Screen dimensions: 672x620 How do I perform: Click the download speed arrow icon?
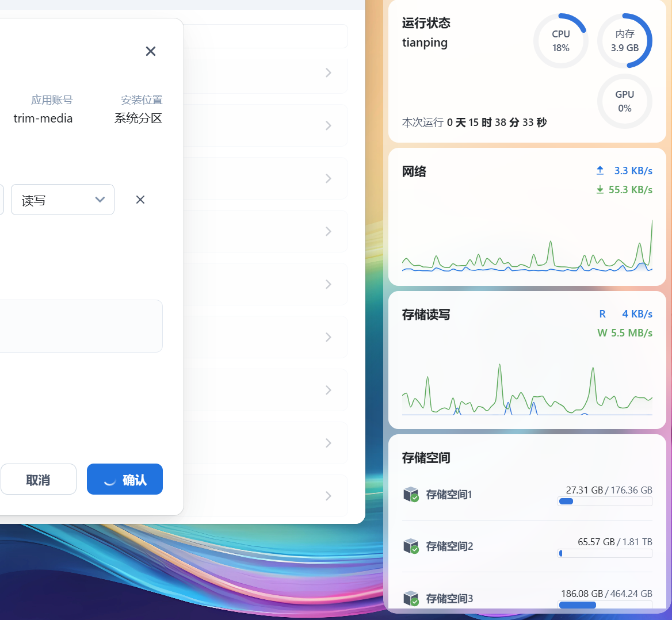600,189
